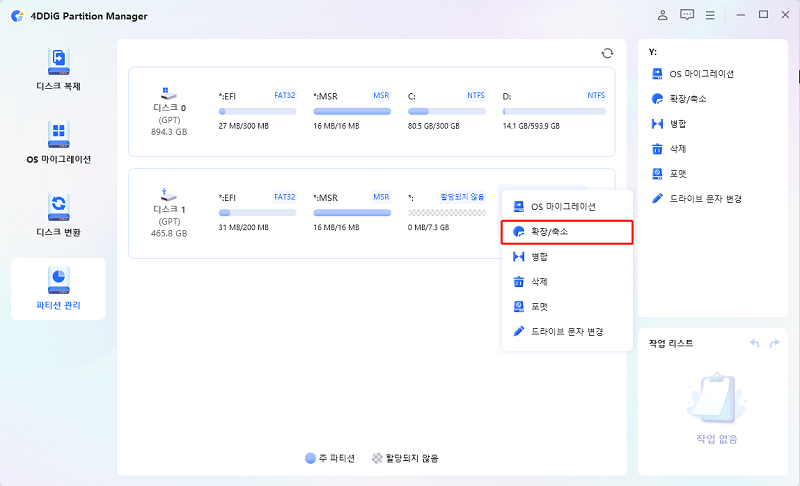Click 삭제 in the right panel

pos(669,149)
